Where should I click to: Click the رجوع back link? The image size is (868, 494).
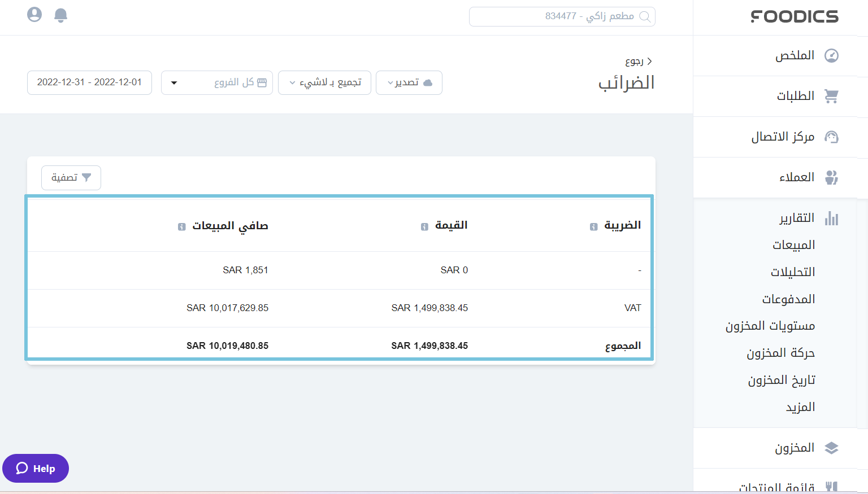pyautogui.click(x=638, y=61)
